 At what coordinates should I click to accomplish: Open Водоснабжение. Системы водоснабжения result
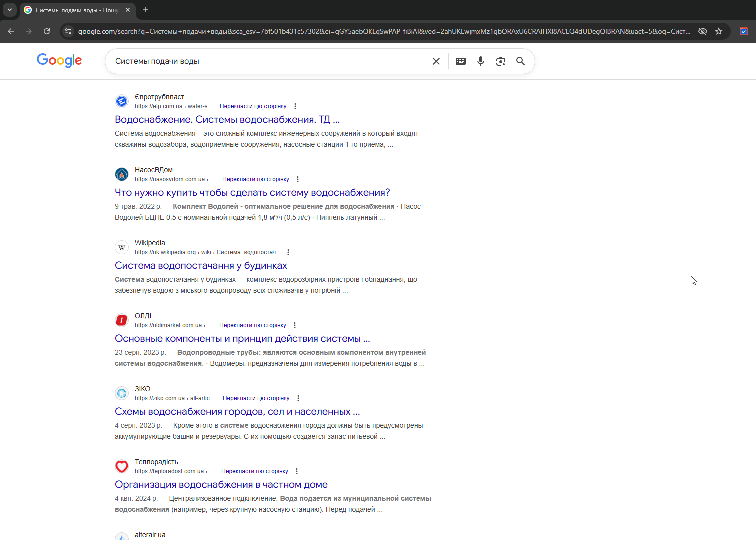227,120
